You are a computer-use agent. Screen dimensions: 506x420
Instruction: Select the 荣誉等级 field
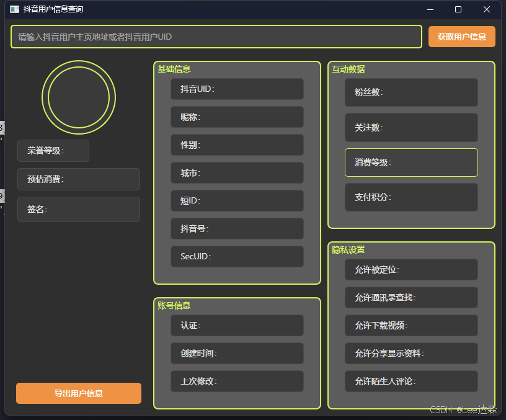(x=53, y=151)
